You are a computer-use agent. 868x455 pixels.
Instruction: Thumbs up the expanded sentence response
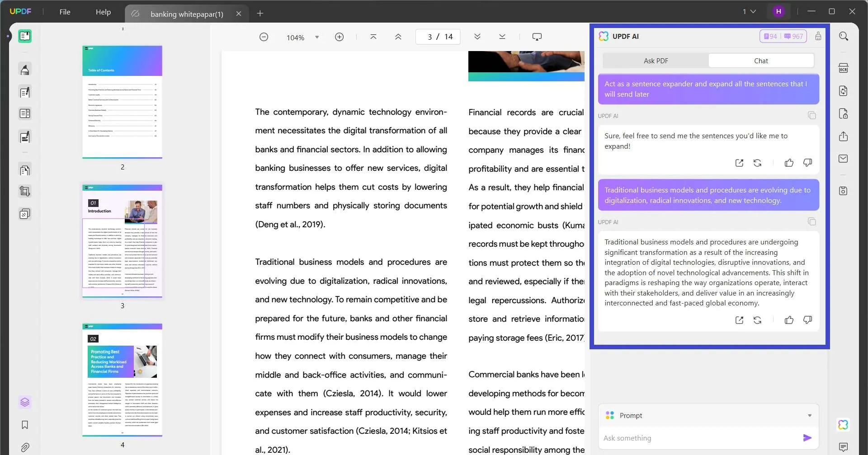pos(789,320)
